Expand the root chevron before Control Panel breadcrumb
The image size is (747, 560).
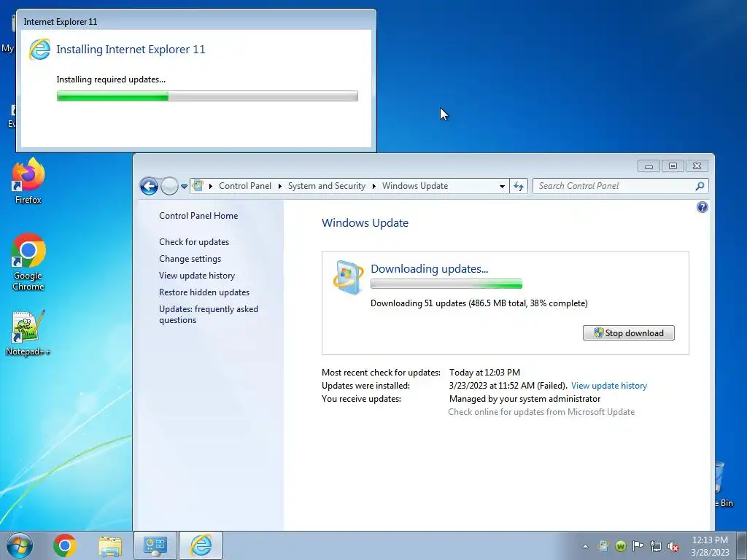211,186
